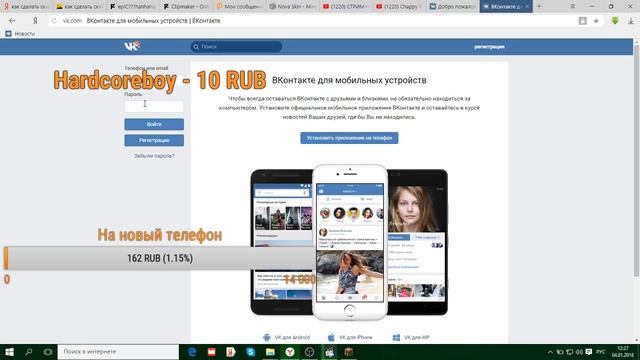Open the 'Новости' bookmark
This screenshot has width=640, height=360.
click(x=20, y=34)
